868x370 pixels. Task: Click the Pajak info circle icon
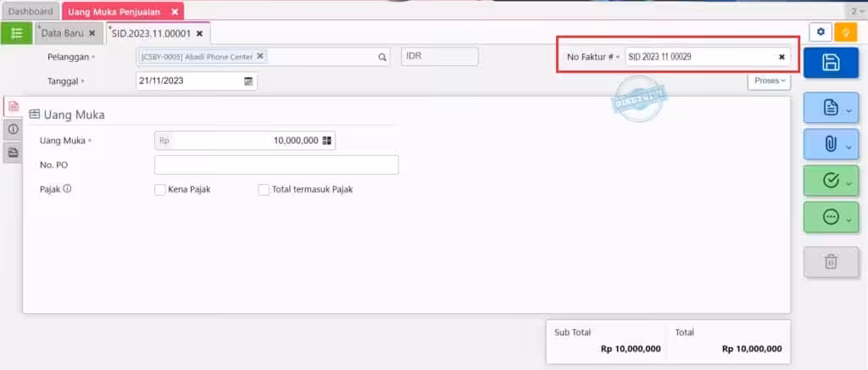click(67, 188)
